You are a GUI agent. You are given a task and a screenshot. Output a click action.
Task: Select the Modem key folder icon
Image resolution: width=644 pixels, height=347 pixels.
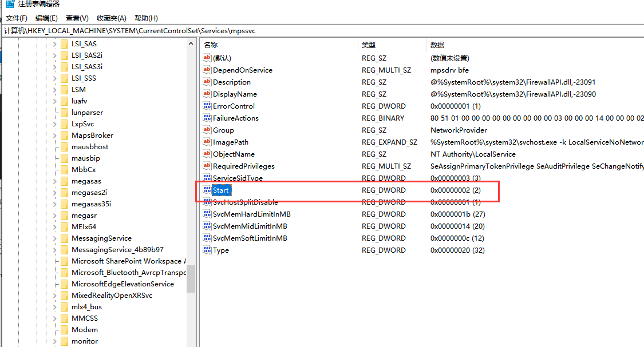[x=64, y=329]
